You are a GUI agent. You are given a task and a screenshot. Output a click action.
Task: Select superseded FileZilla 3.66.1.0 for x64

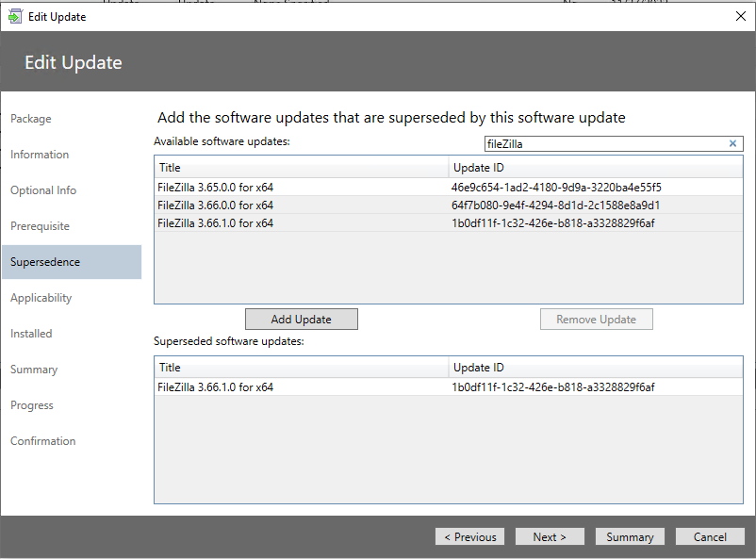click(449, 386)
